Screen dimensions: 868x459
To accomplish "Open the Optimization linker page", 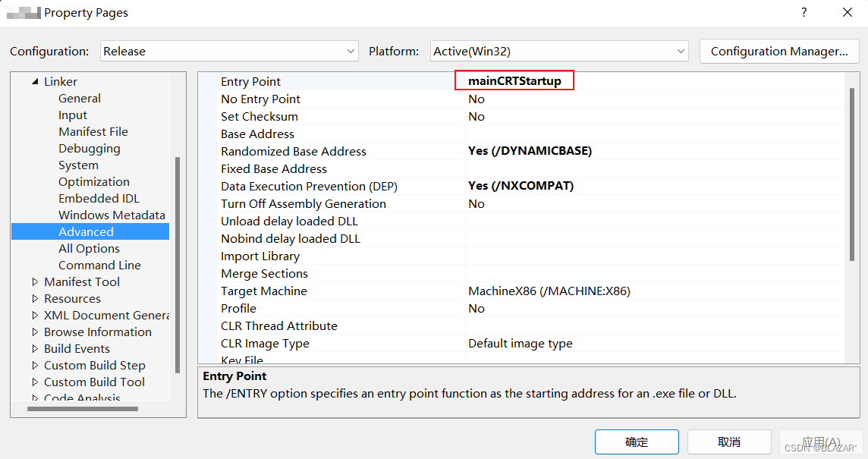I will coord(94,182).
